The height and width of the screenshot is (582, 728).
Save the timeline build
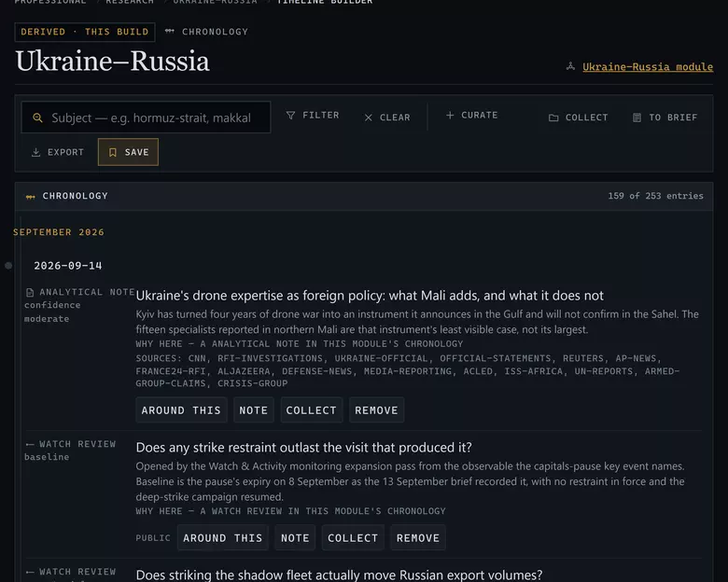point(128,152)
